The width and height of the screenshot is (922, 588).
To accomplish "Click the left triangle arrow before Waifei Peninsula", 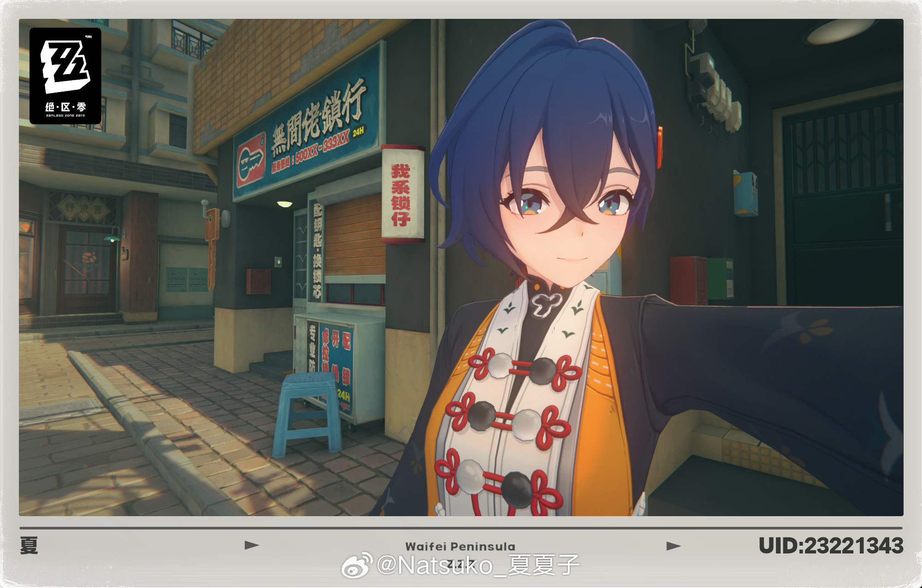I will click(x=251, y=545).
